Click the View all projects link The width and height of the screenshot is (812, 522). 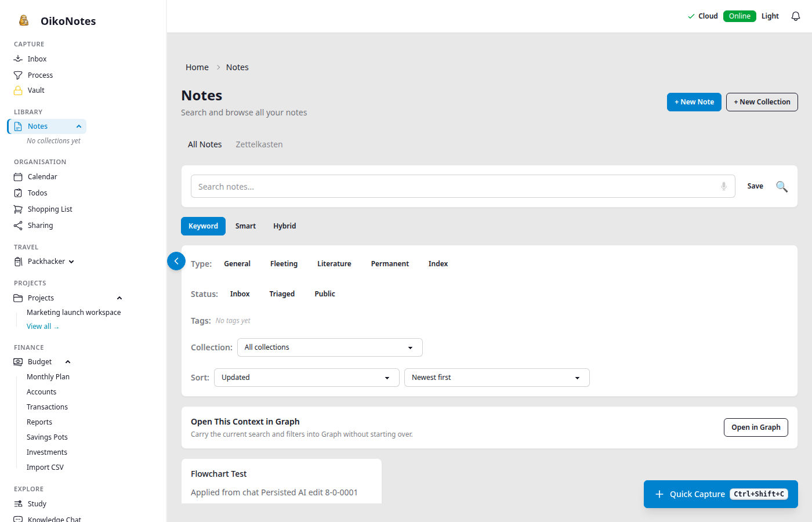[43, 327]
